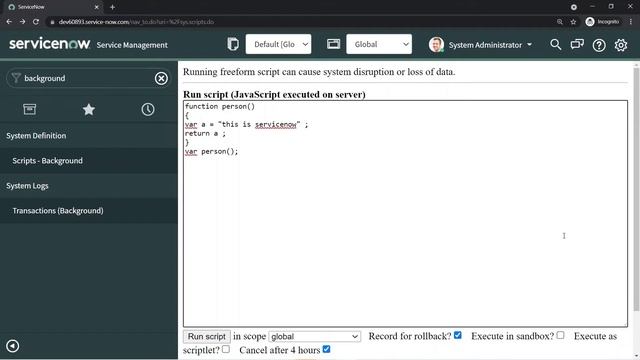This screenshot has height=360, width=640.
Task: Click in the filter navigator field
Action: pyautogui.click(x=88, y=78)
